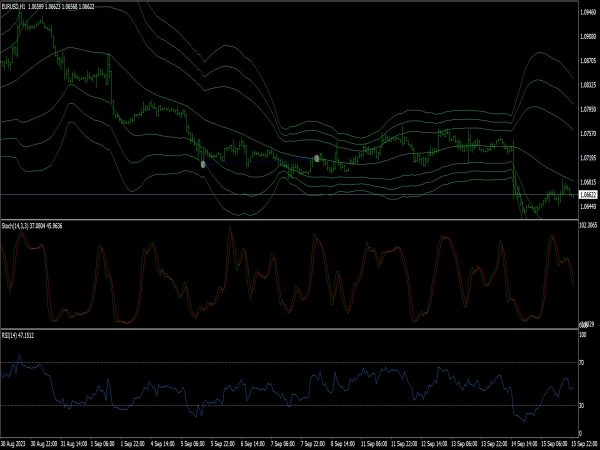The width and height of the screenshot is (600, 450).
Task: Click the 5 Sep 22:00 time label
Action: pos(223,444)
